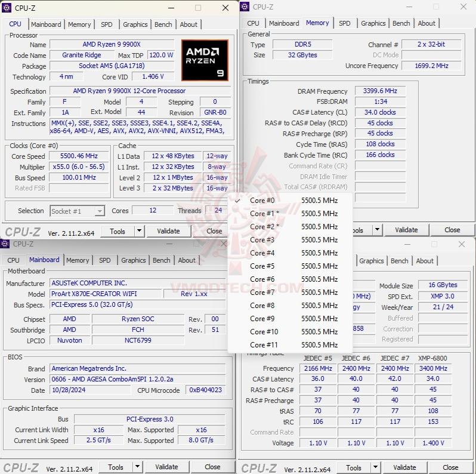The height and width of the screenshot is (474, 476).
Task: Open About tab in the SPD window
Action: click(425, 261)
